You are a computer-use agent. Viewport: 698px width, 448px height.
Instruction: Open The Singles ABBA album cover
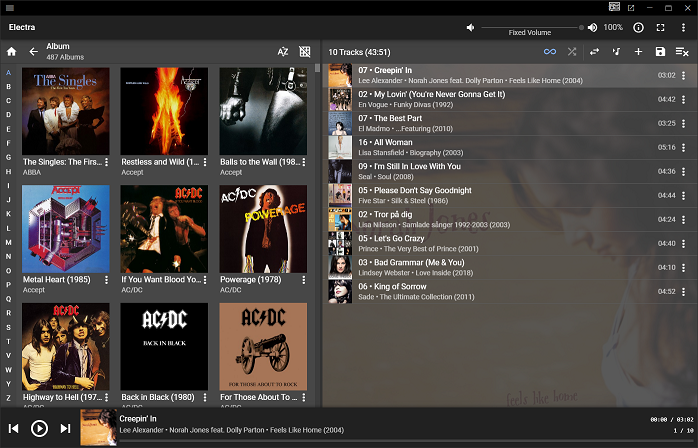point(65,111)
